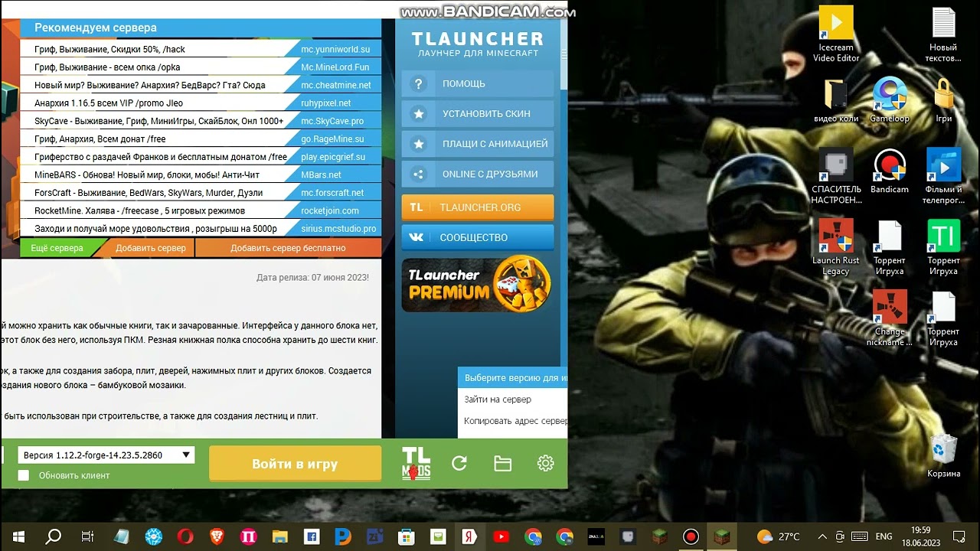Viewport: 980px width, 551px height.
Task: Click the refresh icon in TLauncher bottom bar
Action: (459, 463)
